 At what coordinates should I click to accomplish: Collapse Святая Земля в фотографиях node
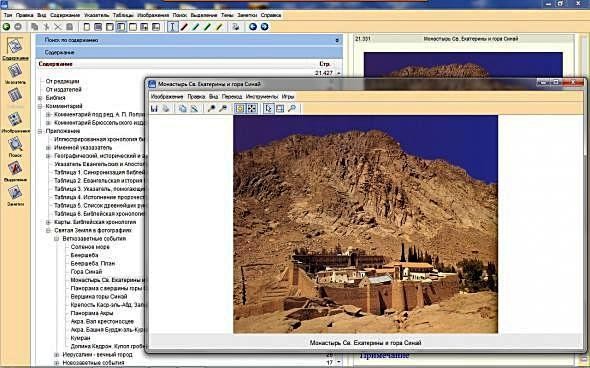coord(49,230)
